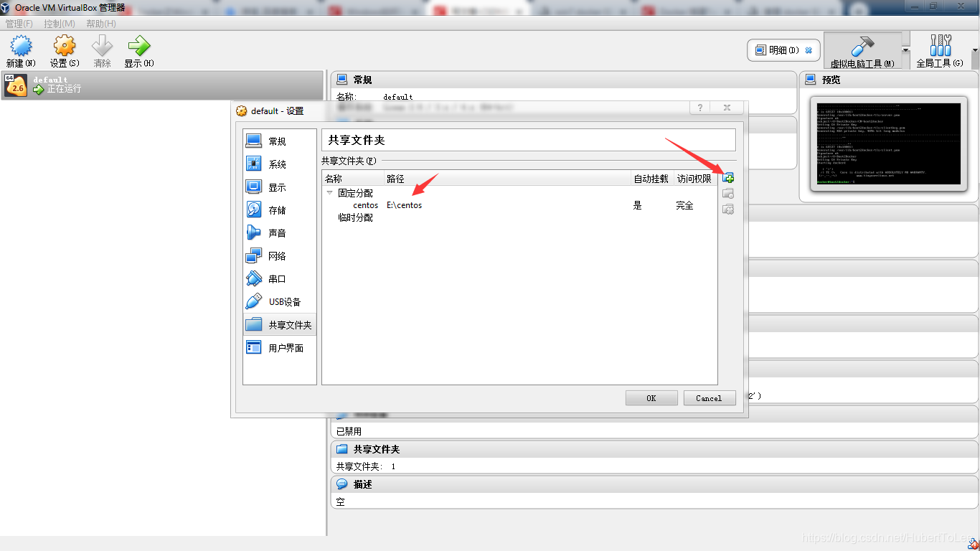Screen dimensions: 980x551
Task: Click the VM preview thumbnail
Action: 888,144
